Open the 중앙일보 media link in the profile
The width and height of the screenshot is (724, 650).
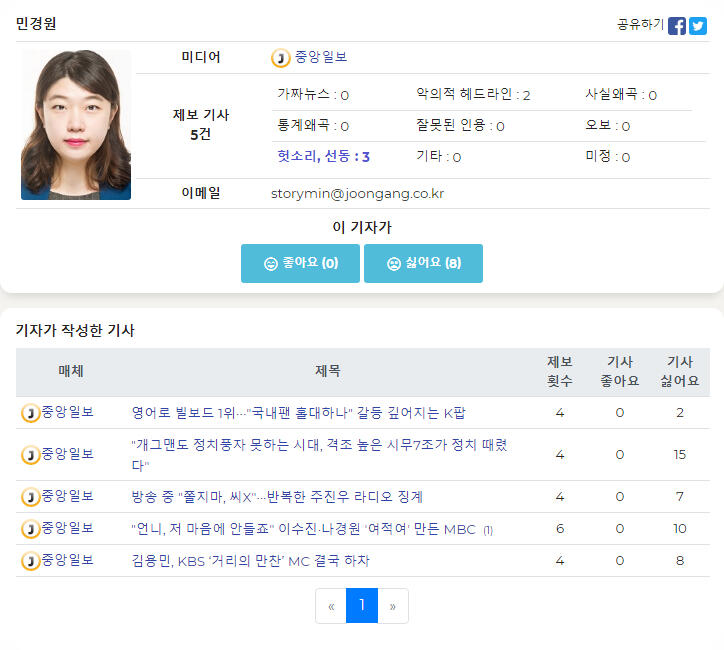pyautogui.click(x=321, y=57)
